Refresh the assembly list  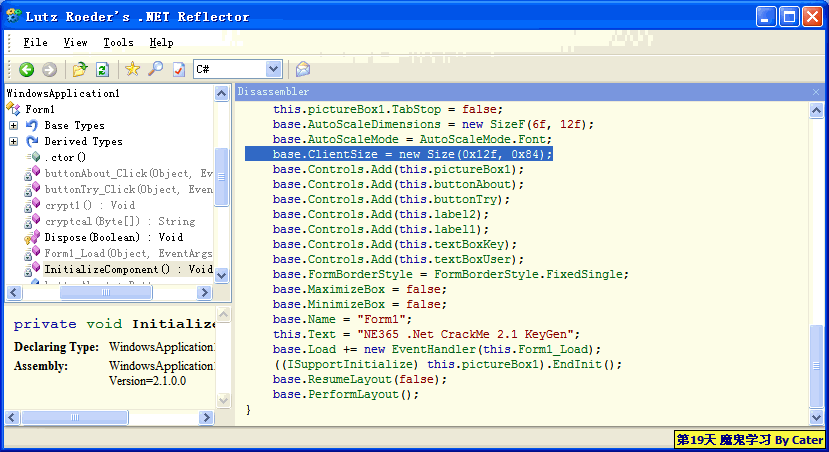coord(103,69)
